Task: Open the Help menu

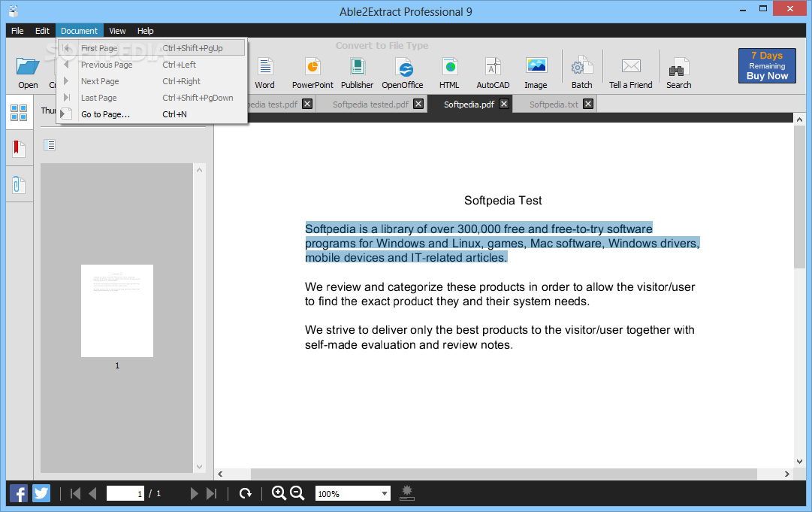Action: point(146,31)
